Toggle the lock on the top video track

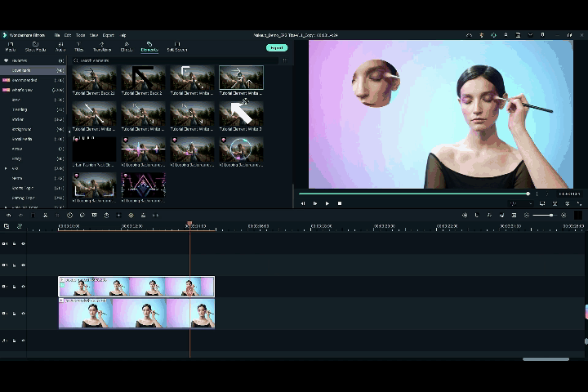point(14,243)
